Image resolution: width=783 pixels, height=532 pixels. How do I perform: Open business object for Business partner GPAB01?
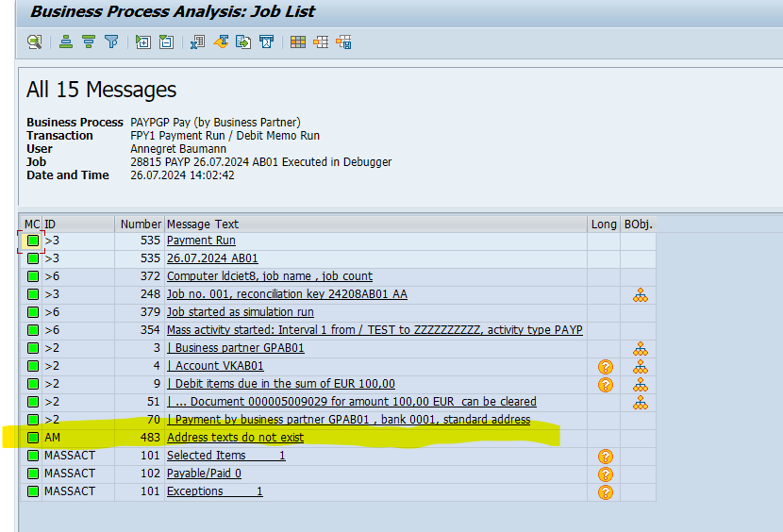click(x=641, y=349)
